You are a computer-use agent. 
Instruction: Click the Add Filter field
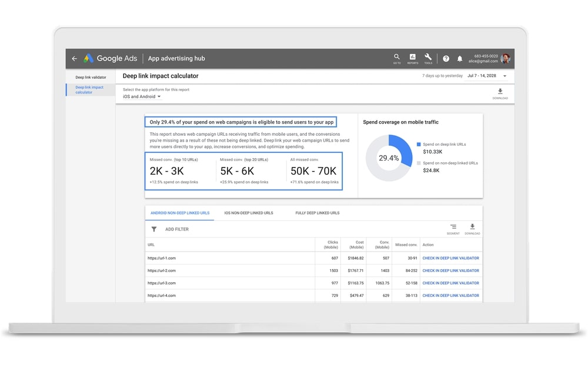tap(177, 229)
